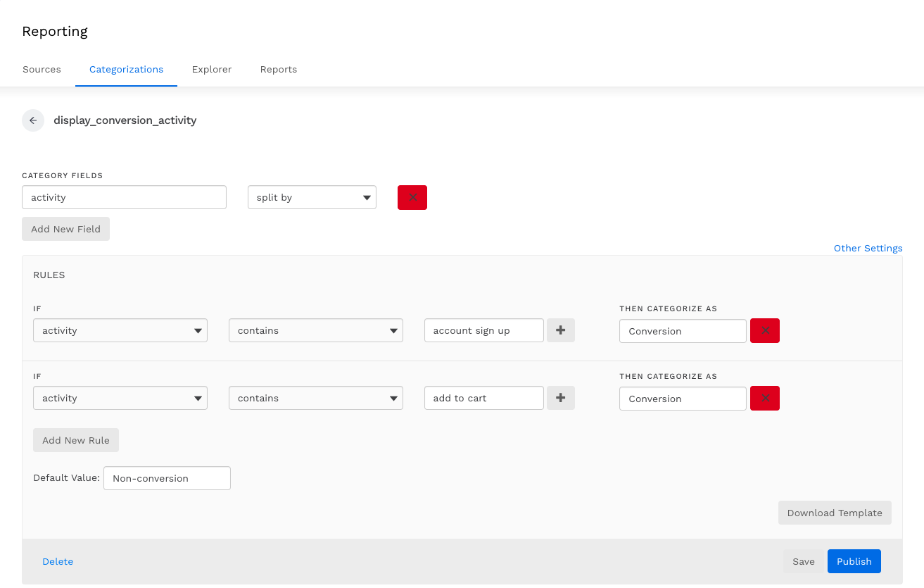Open the split by dropdown
This screenshot has width=924, height=588.
[312, 198]
